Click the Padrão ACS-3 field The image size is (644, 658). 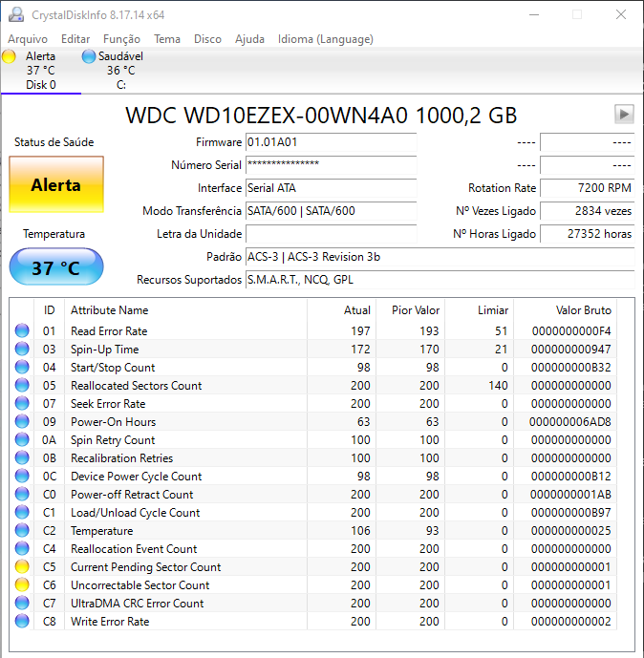coord(440,256)
